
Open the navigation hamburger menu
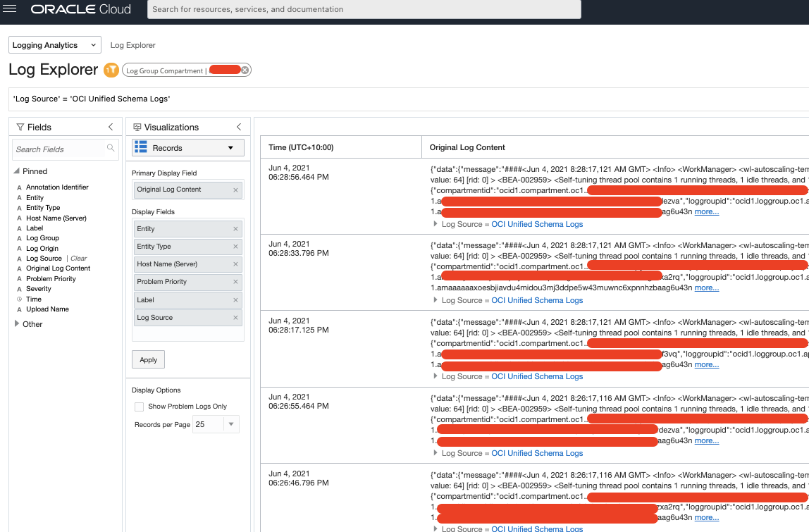tap(10, 9)
